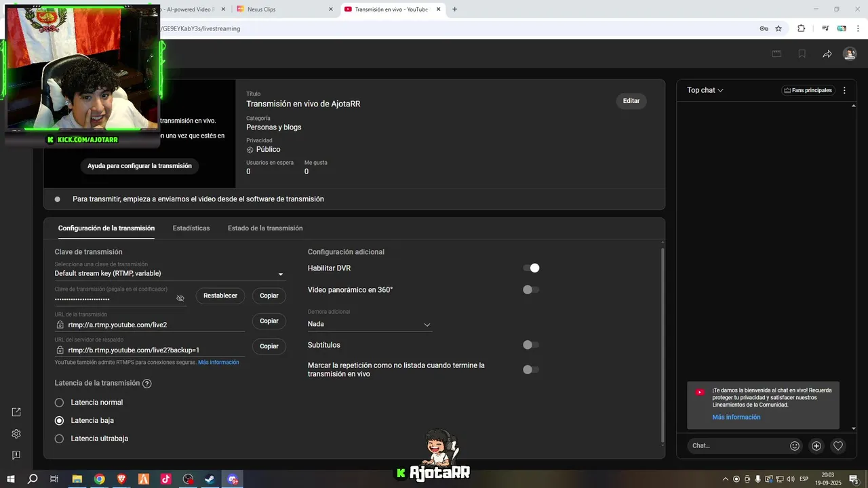
Task: Toggle Video panorámico en 360° switch
Action: (x=531, y=289)
